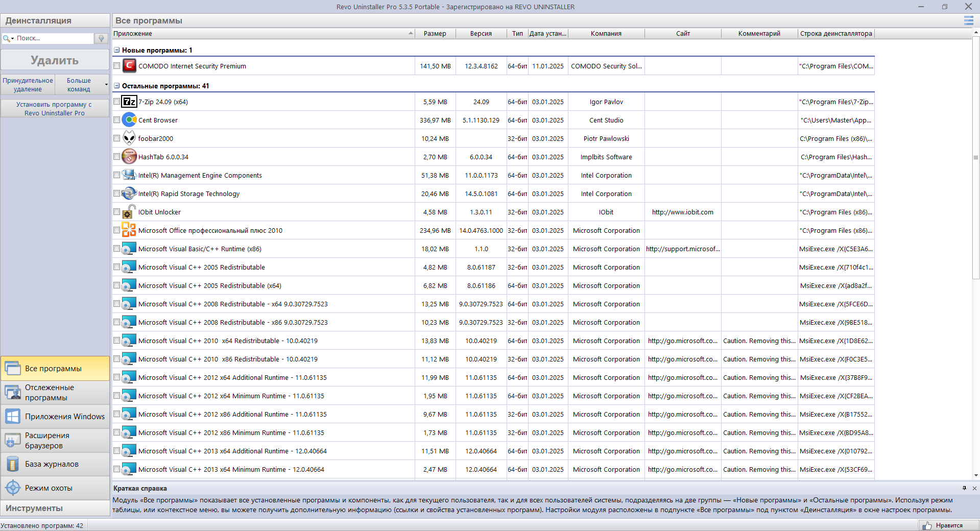Check the 7-Zip 24.09 (x64) checkbox
The width and height of the screenshot is (980, 531).
pos(116,102)
